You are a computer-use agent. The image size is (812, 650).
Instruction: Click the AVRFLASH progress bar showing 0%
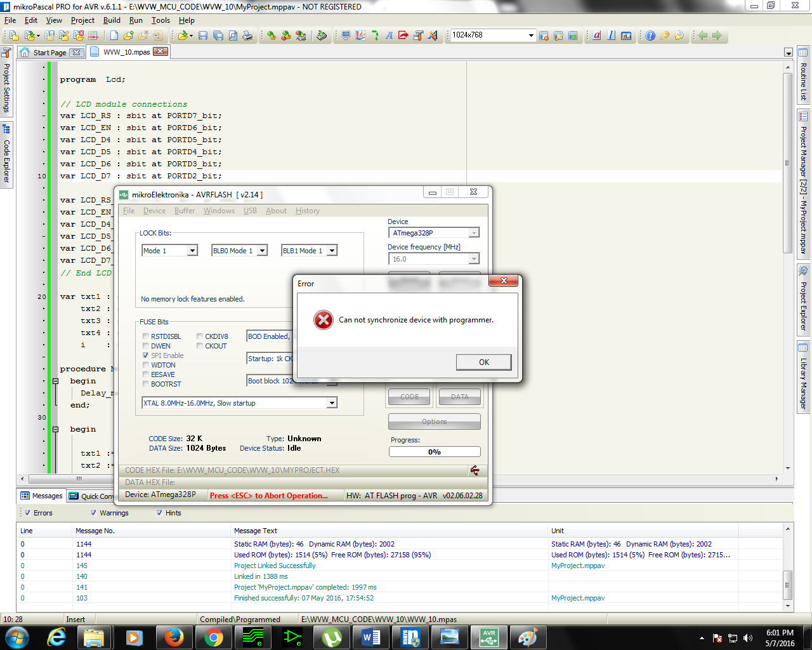click(435, 452)
